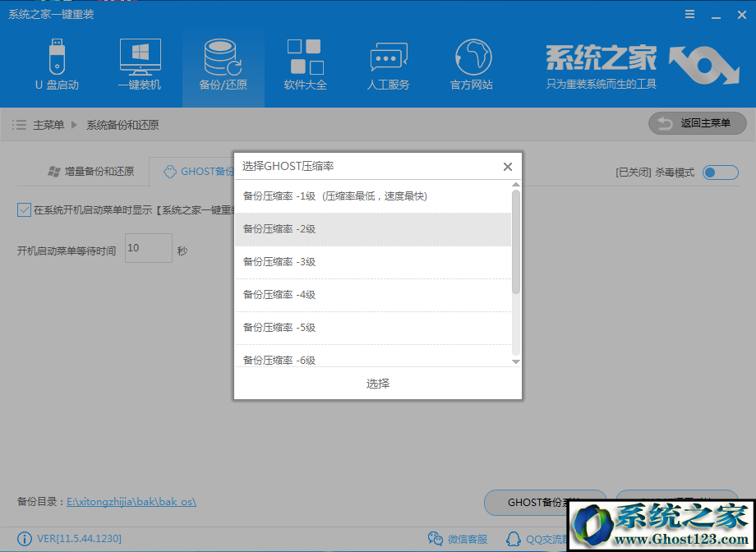Visit the 官方网站 official website

pos(472,65)
